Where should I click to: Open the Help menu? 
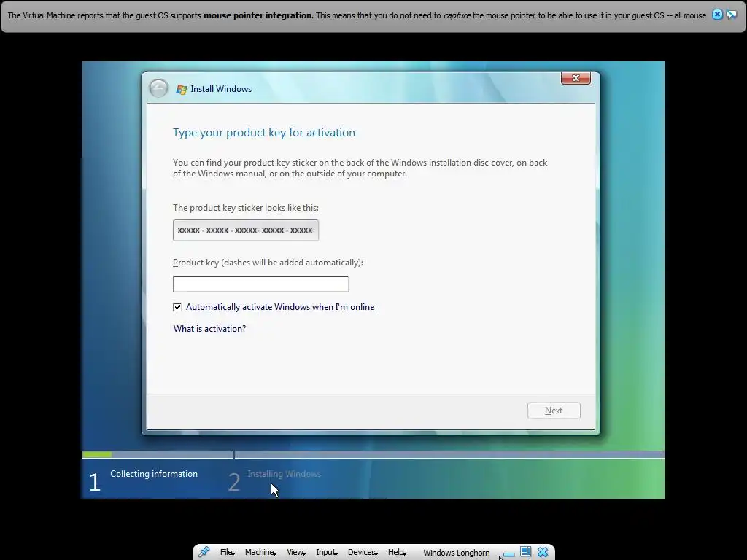click(x=397, y=553)
